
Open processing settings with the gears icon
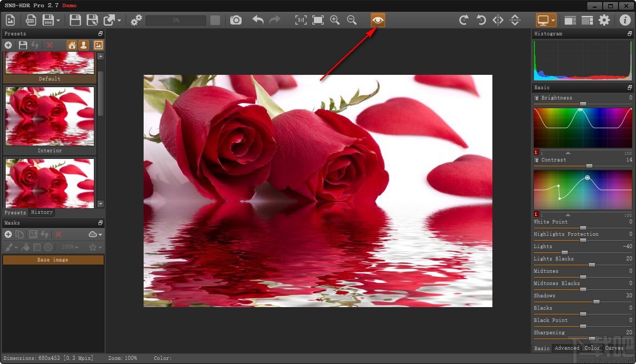point(136,20)
